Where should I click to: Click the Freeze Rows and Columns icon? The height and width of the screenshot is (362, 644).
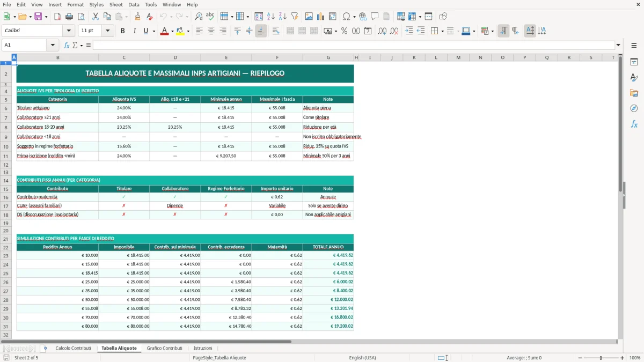(x=413, y=17)
